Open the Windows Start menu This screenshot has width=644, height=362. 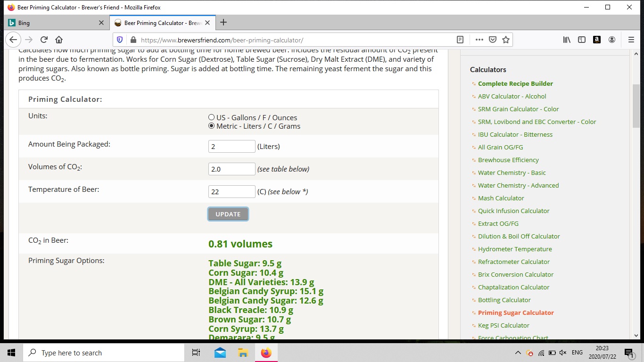click(x=11, y=353)
